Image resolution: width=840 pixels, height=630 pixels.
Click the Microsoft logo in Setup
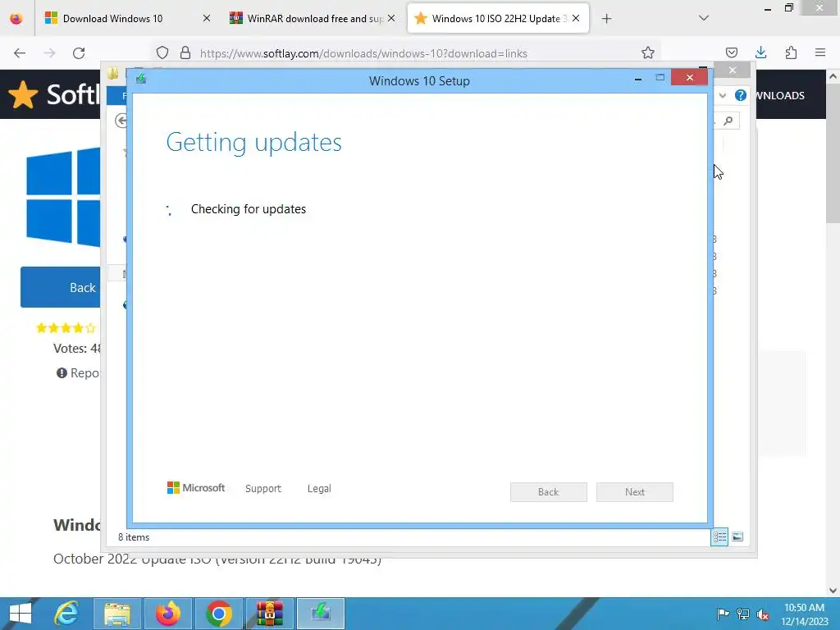tap(196, 488)
